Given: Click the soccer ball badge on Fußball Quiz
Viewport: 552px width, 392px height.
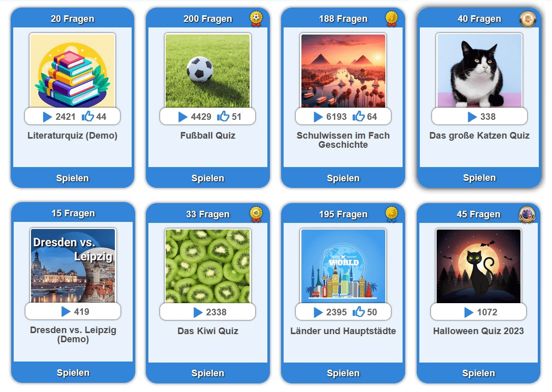Looking at the screenshot, I should tap(256, 19).
